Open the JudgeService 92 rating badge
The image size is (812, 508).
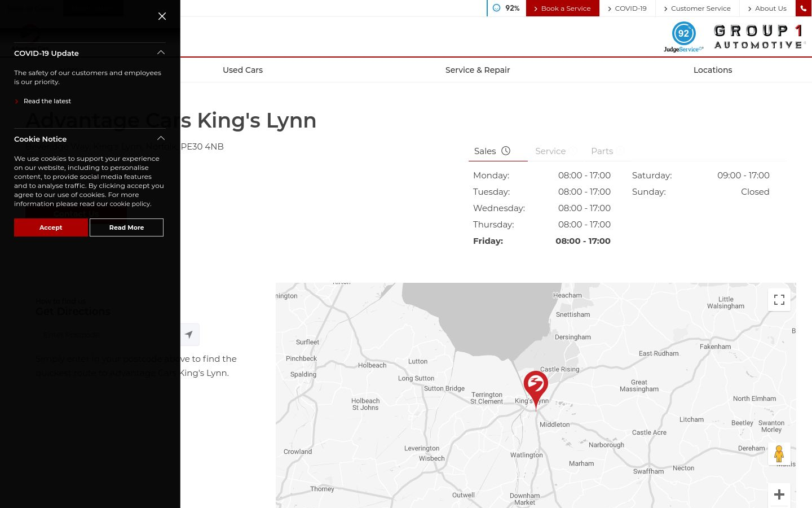pos(683,37)
